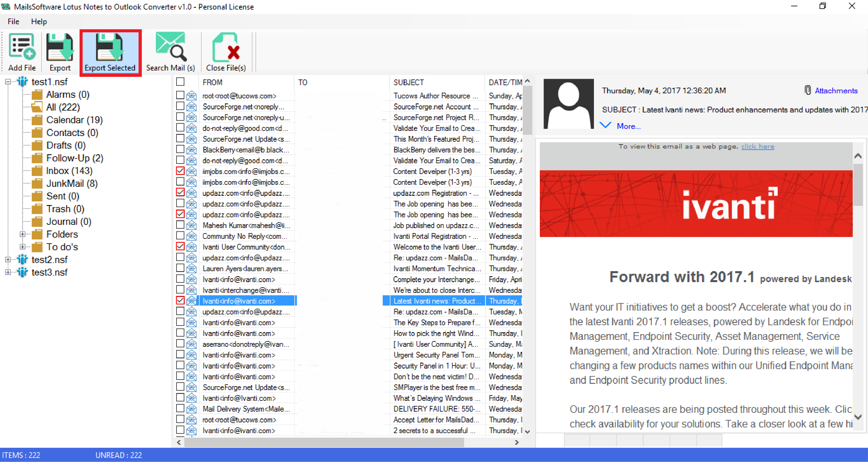Click the Follow-Up (2) folder icon
The image size is (868, 462).
[37, 158]
